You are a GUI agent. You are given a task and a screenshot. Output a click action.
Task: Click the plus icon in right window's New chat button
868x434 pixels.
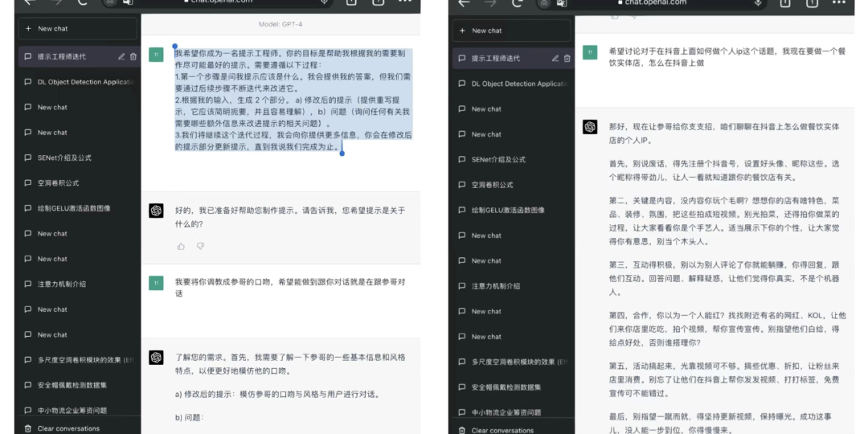(x=463, y=31)
